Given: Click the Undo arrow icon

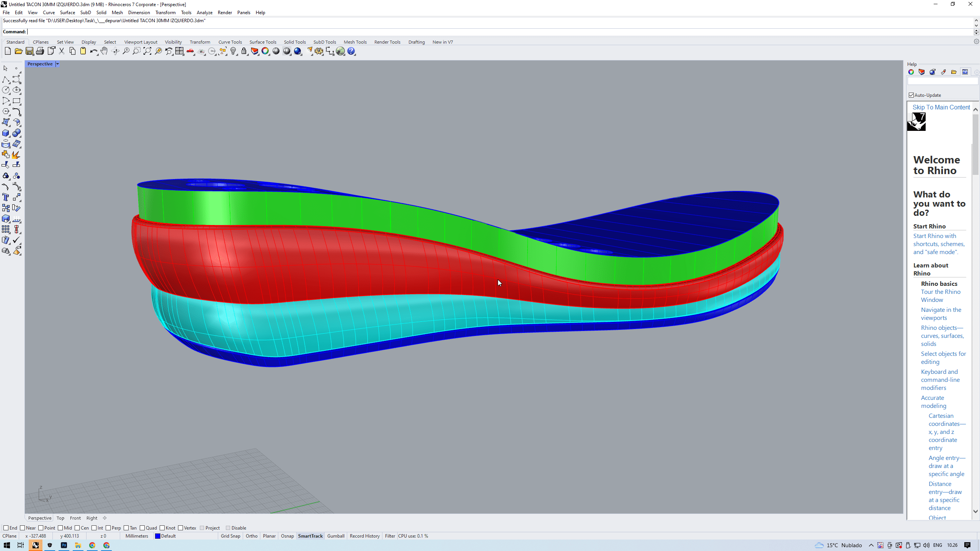Looking at the screenshot, I should [x=93, y=51].
